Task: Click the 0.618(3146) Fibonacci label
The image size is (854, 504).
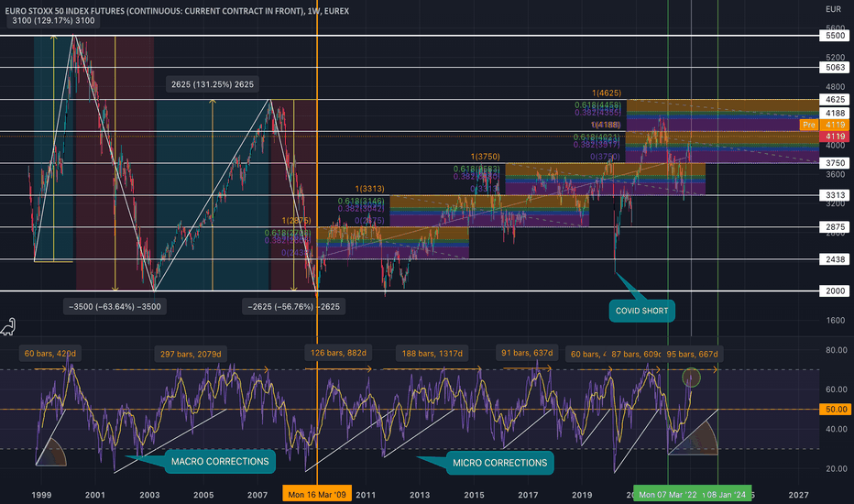Action: pos(361,202)
